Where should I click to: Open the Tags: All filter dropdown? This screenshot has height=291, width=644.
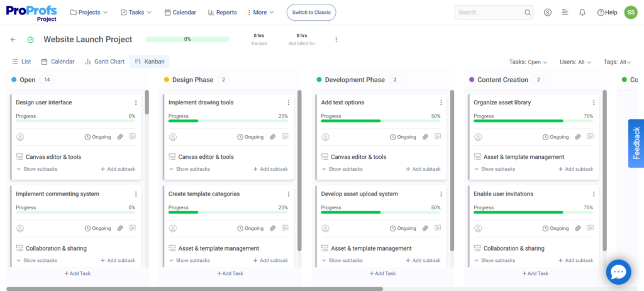click(618, 62)
